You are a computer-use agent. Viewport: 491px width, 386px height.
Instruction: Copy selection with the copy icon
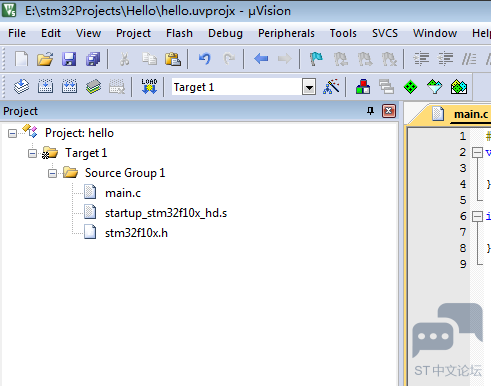(149, 59)
